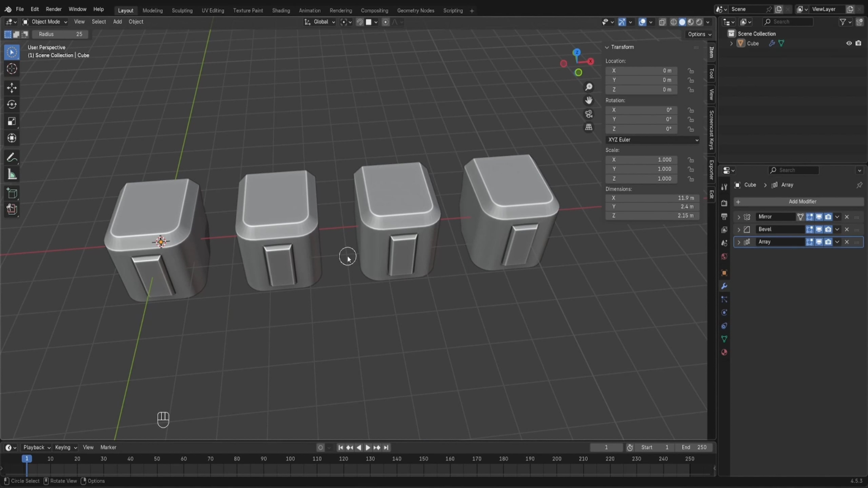The height and width of the screenshot is (488, 868).
Task: Select the Scale tool
Action: (x=12, y=121)
